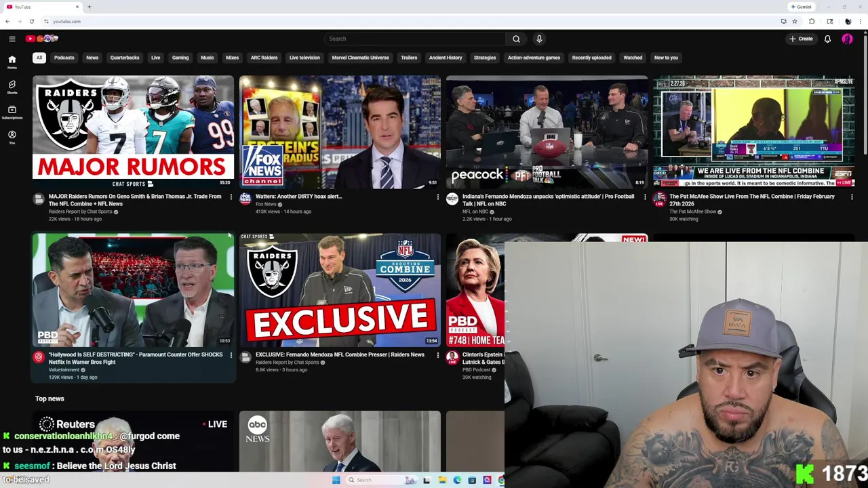This screenshot has height=488, width=868.
Task: Go to YouTube home via the logo
Action: click(x=42, y=39)
